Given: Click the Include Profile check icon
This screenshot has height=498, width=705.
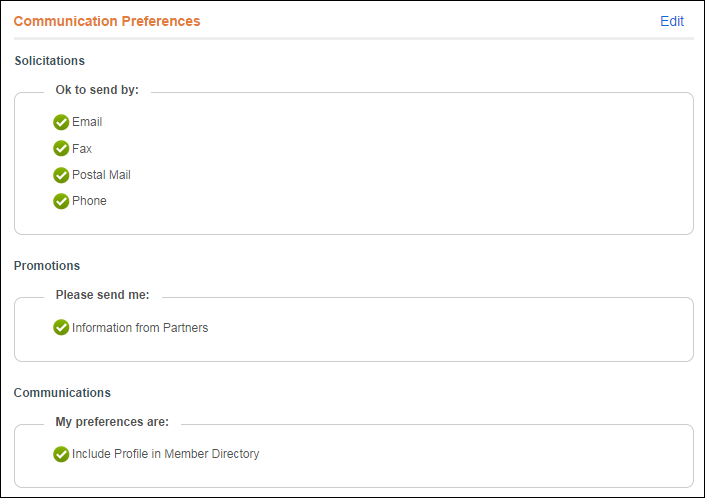Looking at the screenshot, I should 61,454.
